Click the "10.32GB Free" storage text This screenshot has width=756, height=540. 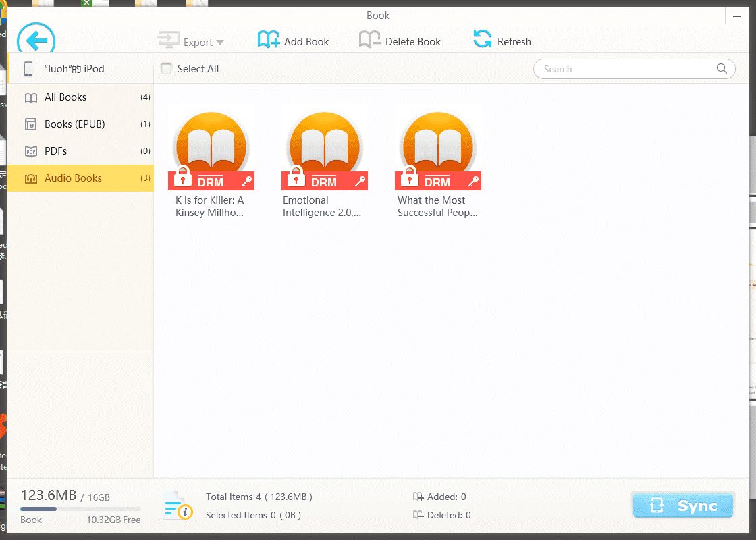[x=114, y=520]
